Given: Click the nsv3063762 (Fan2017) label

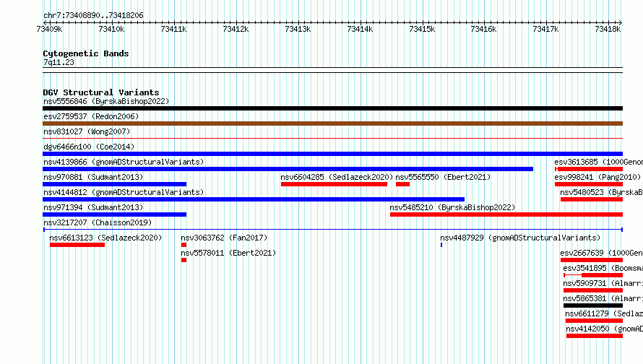Looking at the screenshot, I should pyautogui.click(x=224, y=238).
